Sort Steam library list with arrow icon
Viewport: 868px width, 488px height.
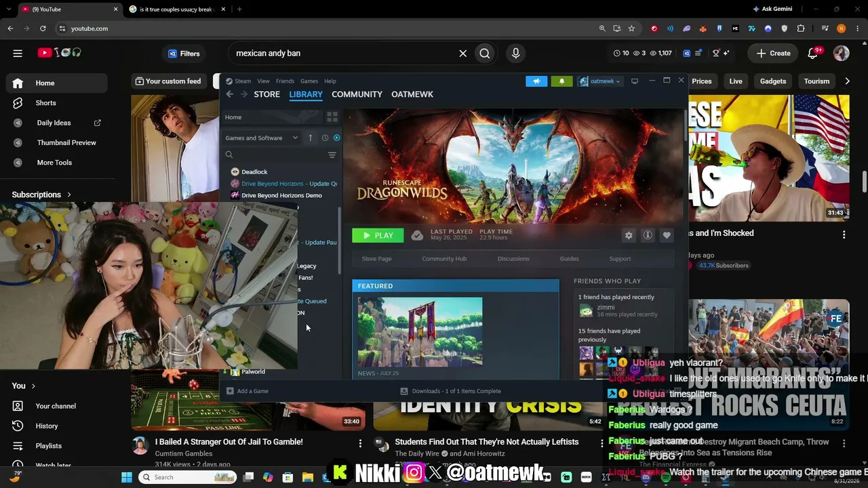(x=311, y=138)
